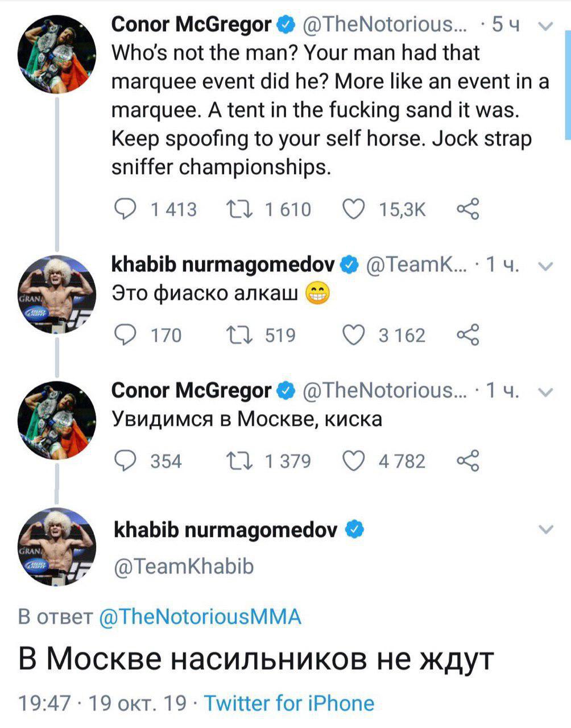Like Khabib's tweet with 3 162 likes
571x728 pixels.
353,334
